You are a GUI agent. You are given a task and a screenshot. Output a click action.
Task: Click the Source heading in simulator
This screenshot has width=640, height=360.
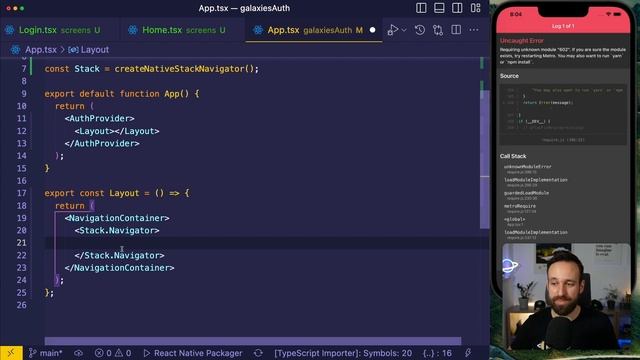pyautogui.click(x=509, y=76)
